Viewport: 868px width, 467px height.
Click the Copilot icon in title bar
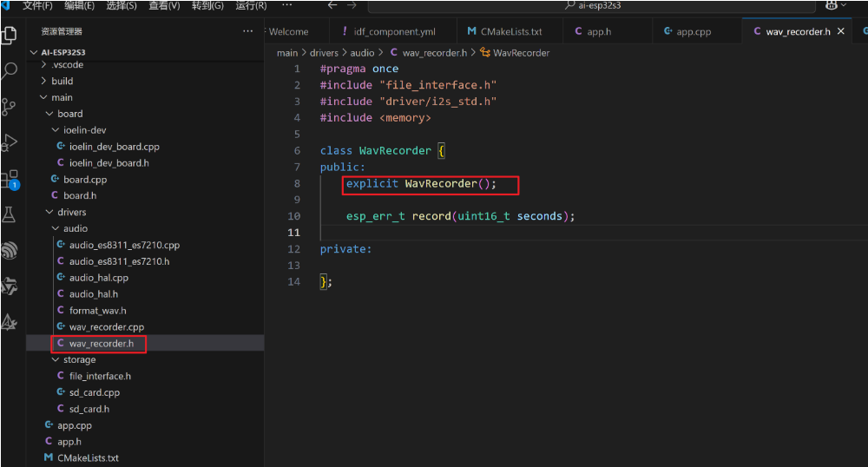click(832, 5)
